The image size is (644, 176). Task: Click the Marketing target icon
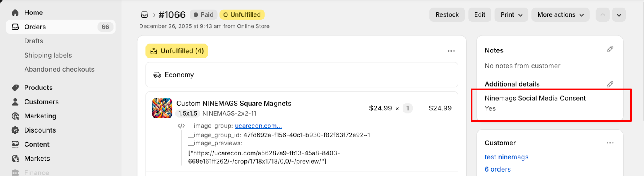tap(15, 116)
